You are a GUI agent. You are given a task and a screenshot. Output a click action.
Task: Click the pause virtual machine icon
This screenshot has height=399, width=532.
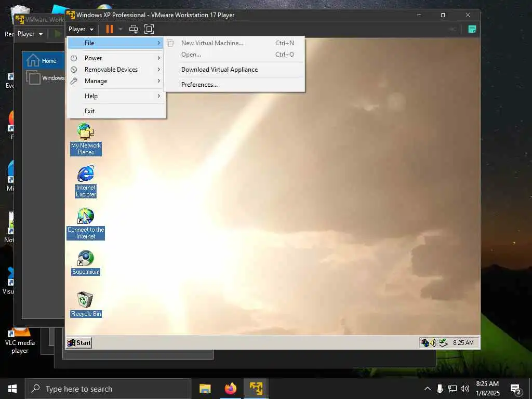coord(109,29)
